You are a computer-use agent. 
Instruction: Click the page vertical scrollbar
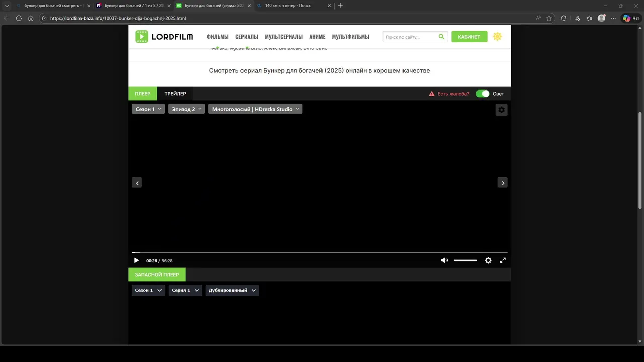coord(640,161)
